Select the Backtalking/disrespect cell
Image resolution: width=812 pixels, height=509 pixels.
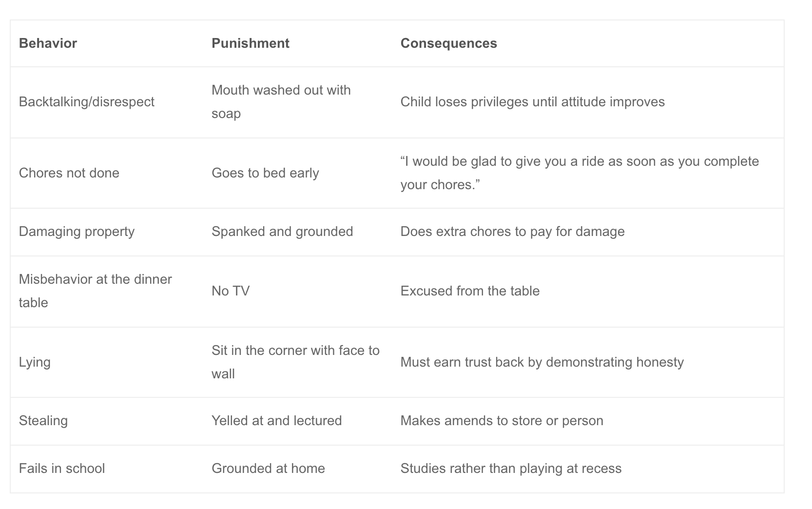[87, 102]
